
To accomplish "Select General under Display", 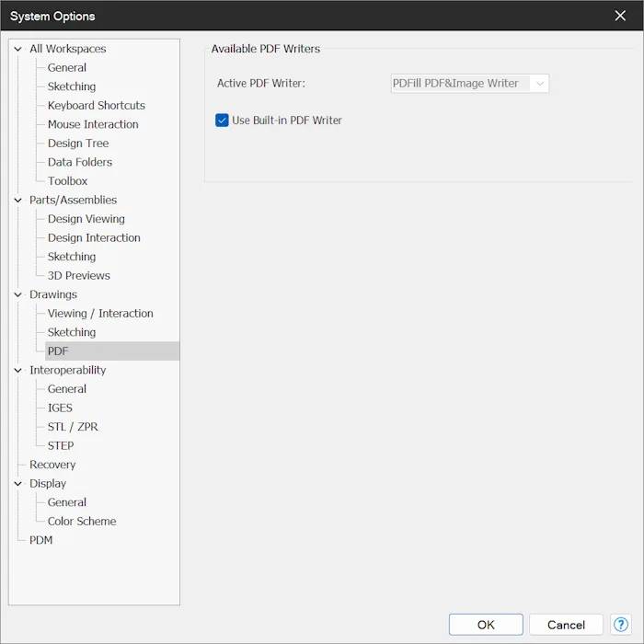I will [67, 502].
